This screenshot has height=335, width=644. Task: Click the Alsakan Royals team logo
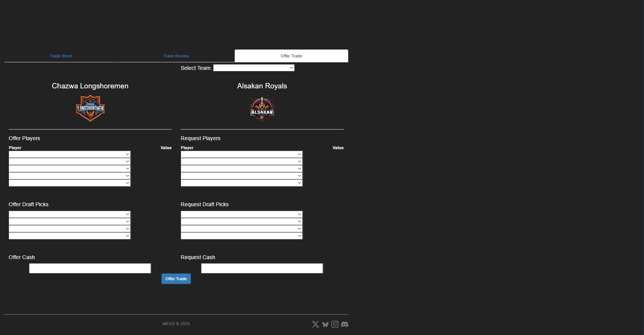point(262,108)
